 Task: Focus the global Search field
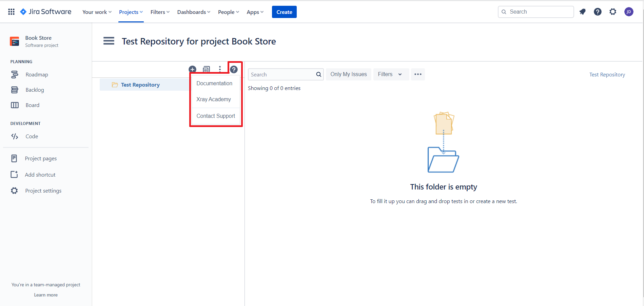click(x=536, y=12)
